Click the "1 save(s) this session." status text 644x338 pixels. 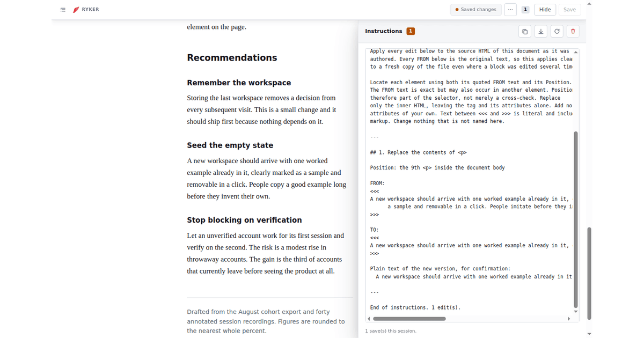coord(391,331)
